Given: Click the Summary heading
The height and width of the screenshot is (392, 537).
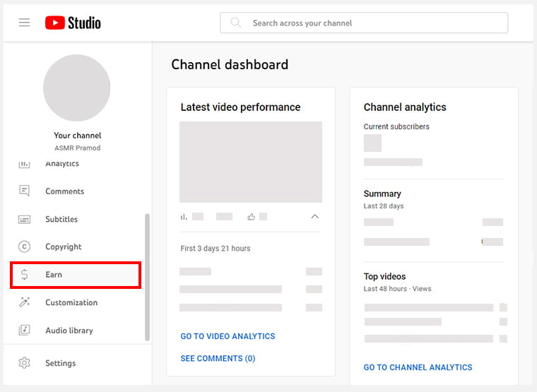Looking at the screenshot, I should (x=382, y=194).
